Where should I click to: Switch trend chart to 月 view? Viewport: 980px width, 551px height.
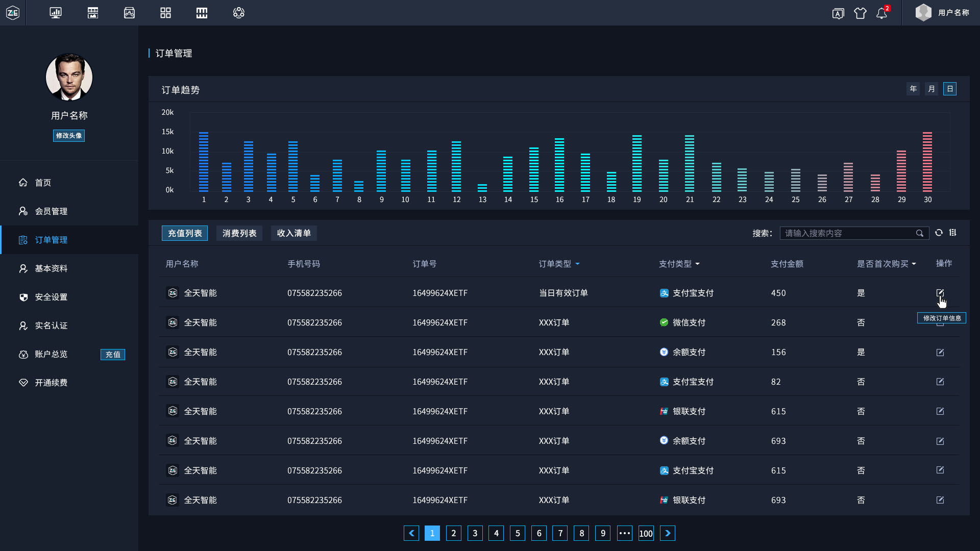point(932,89)
